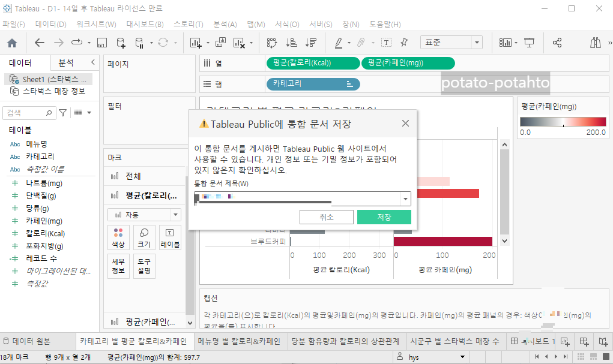Run the refresh update icon
Screen dimensions: 613x364
[x=163, y=43]
